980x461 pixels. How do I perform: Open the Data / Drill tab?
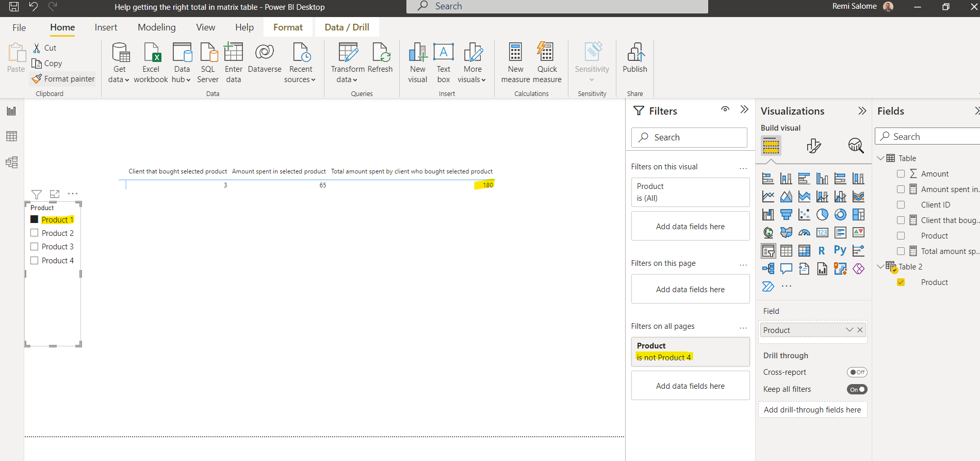point(347,27)
